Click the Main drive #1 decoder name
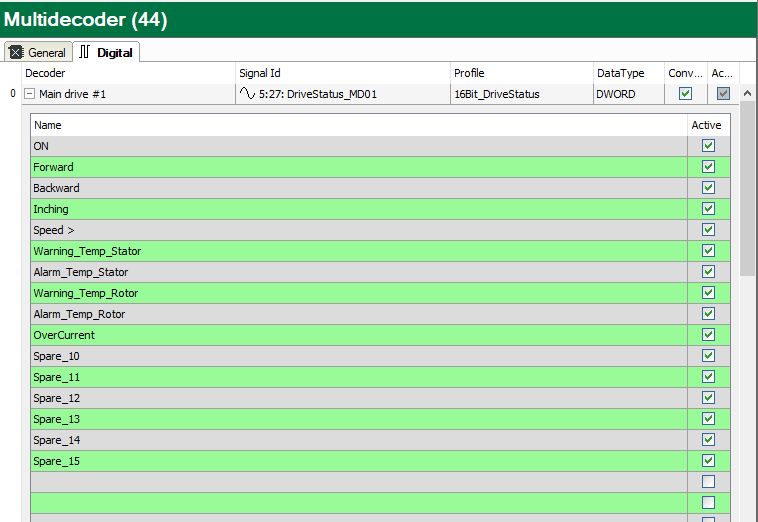 point(72,94)
